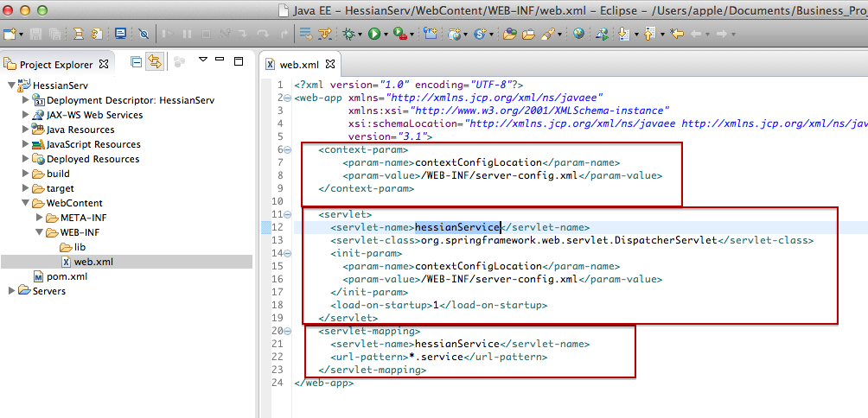Screen dimensions: 868x418
Task: Click the green bug Debug icon
Action: [348, 34]
